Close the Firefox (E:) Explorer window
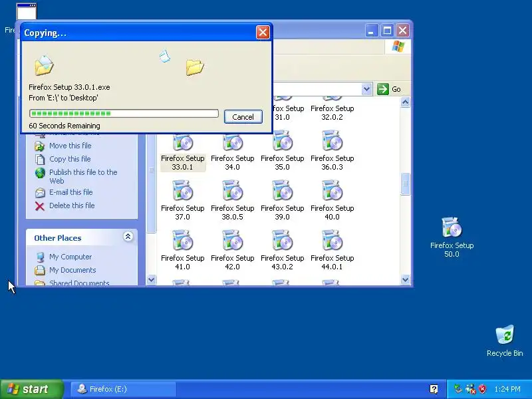Viewport: 532px width, 399px height. (403, 31)
